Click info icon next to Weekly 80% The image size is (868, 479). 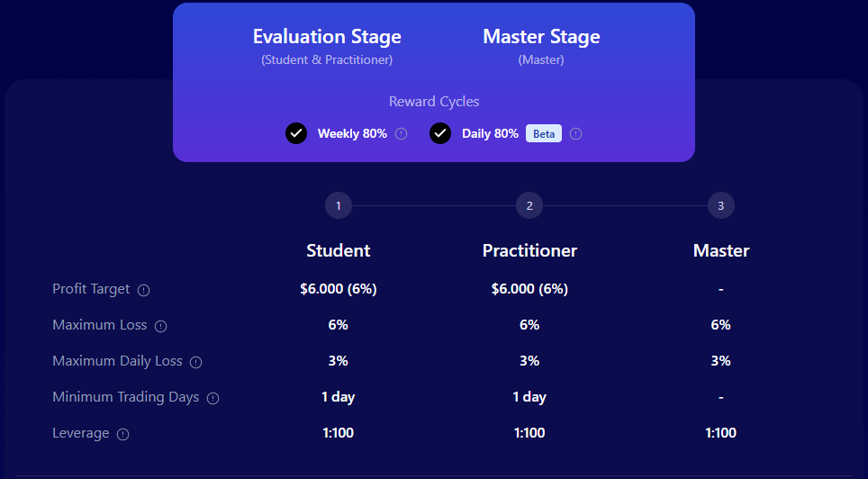point(402,134)
